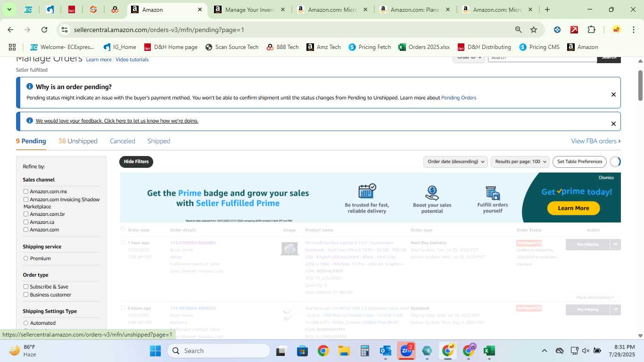Go back with the browser back arrow

(x=10, y=30)
